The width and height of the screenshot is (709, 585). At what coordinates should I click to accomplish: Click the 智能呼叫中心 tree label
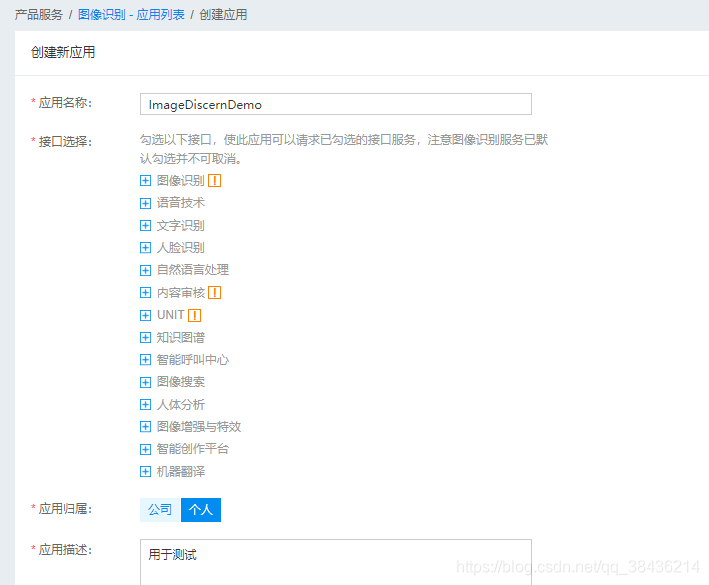click(193, 359)
